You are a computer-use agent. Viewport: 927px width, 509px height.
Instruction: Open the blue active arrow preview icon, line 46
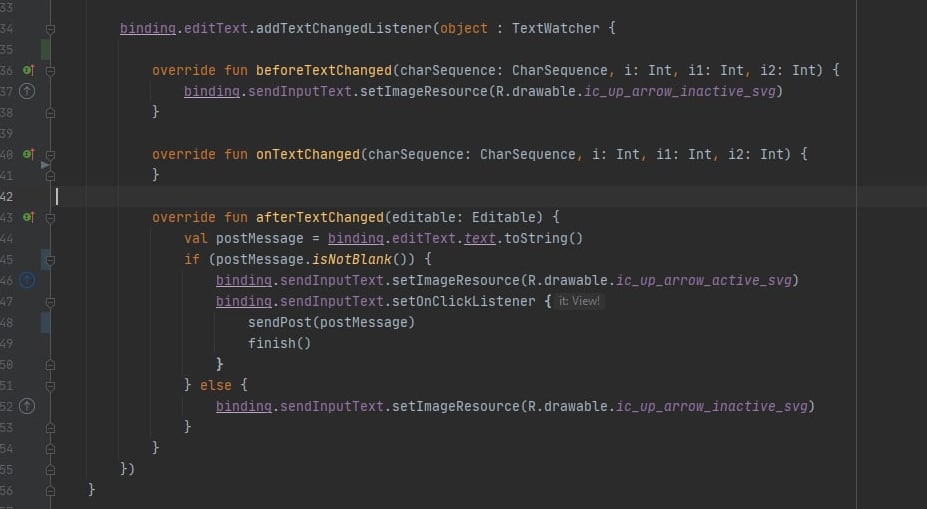pos(27,280)
